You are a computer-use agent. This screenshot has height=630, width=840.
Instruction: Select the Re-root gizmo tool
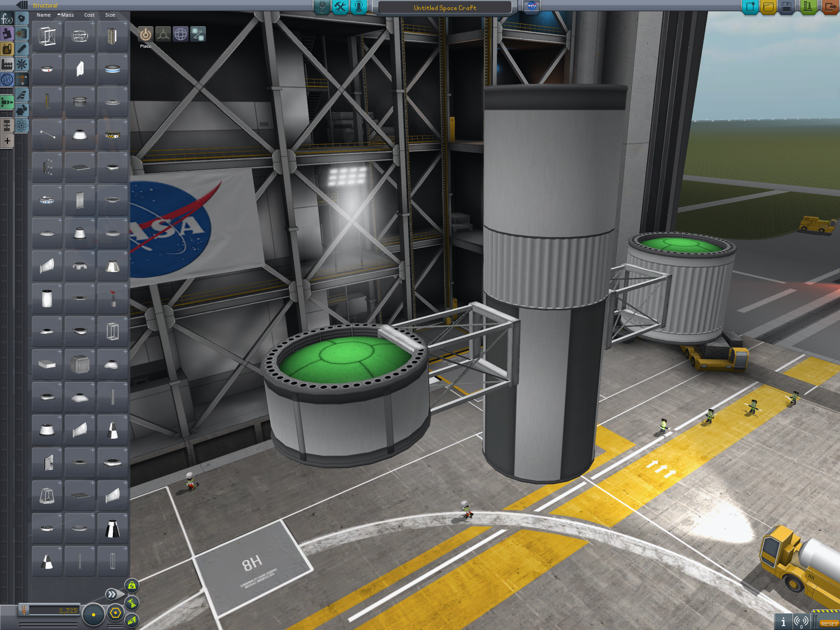pyautogui.click(x=198, y=34)
